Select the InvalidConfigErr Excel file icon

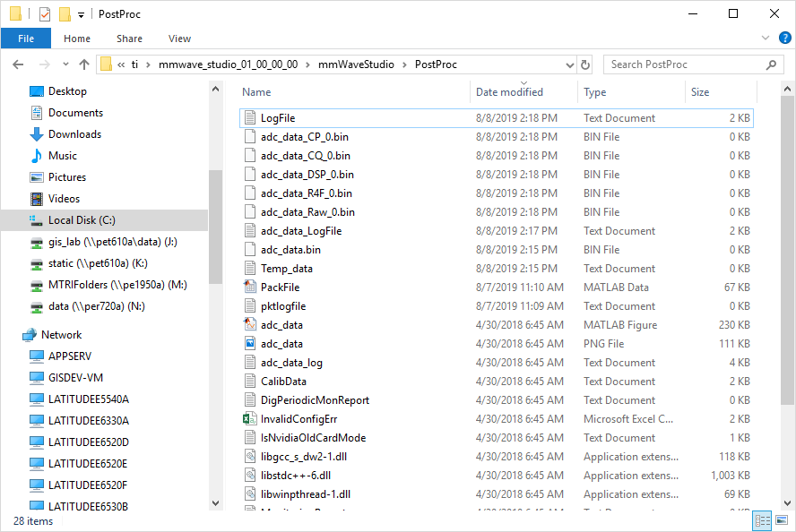[250, 419]
